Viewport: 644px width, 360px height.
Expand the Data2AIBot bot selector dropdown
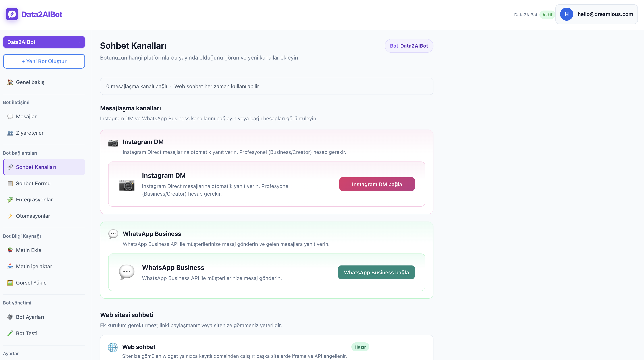click(x=44, y=42)
